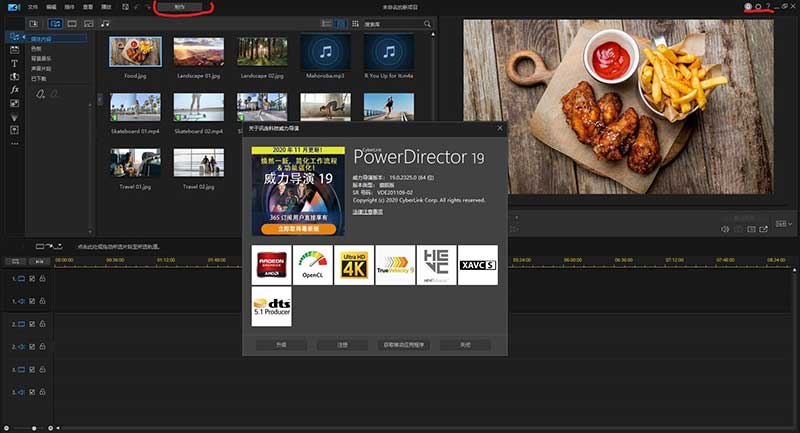Viewport: 800px width, 433px height.
Task: Show more rooms via the three-dots icon
Action: pyautogui.click(x=14, y=143)
